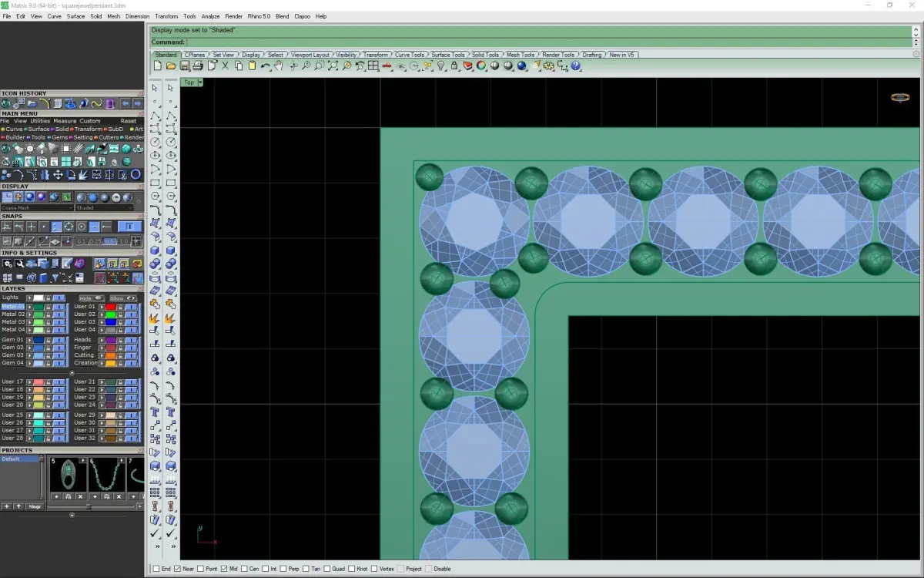Open the Clayoo menu
924x578 pixels.
(302, 16)
